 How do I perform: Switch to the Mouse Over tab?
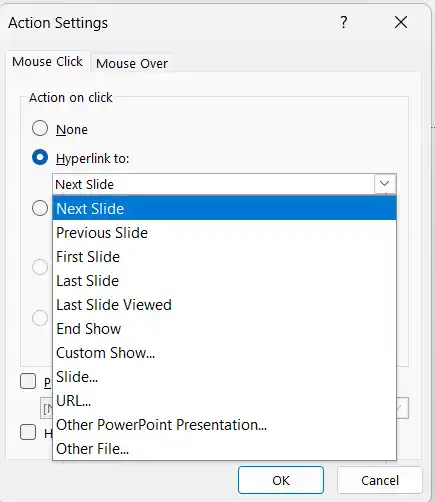[x=132, y=63]
